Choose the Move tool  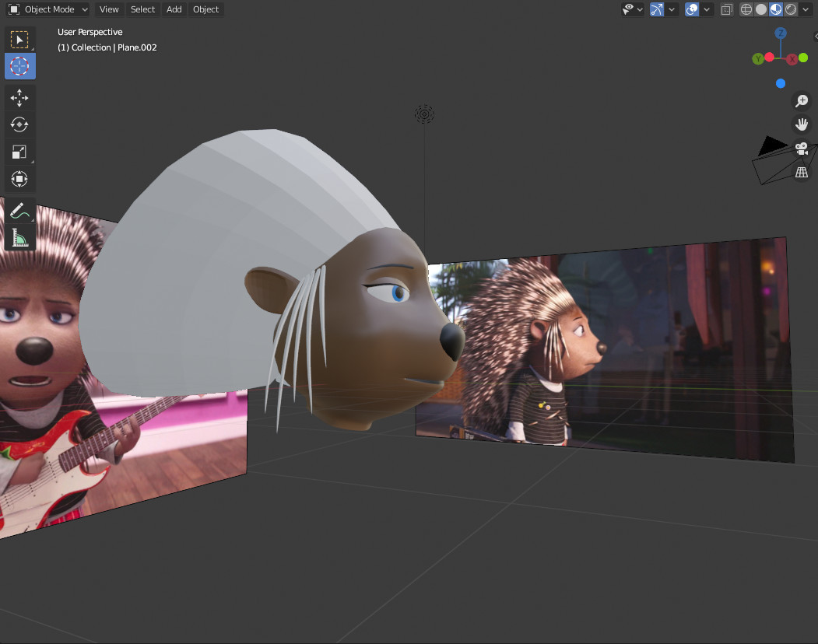(19, 98)
